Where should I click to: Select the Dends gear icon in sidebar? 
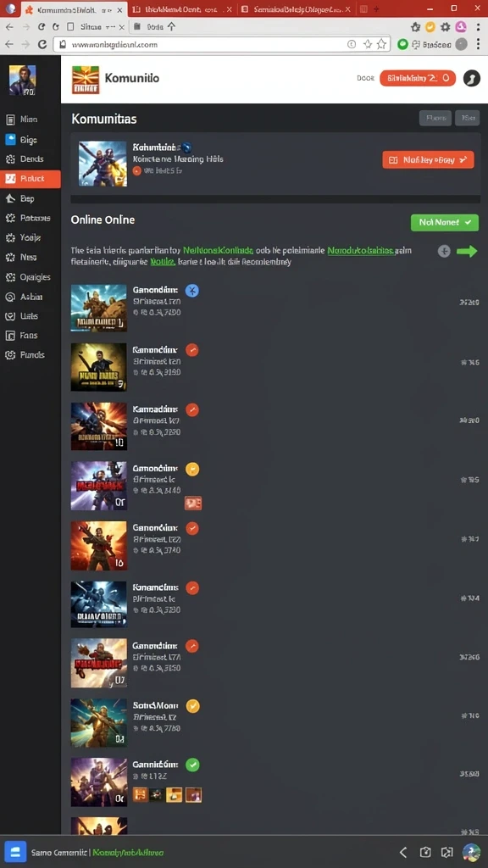point(10,159)
